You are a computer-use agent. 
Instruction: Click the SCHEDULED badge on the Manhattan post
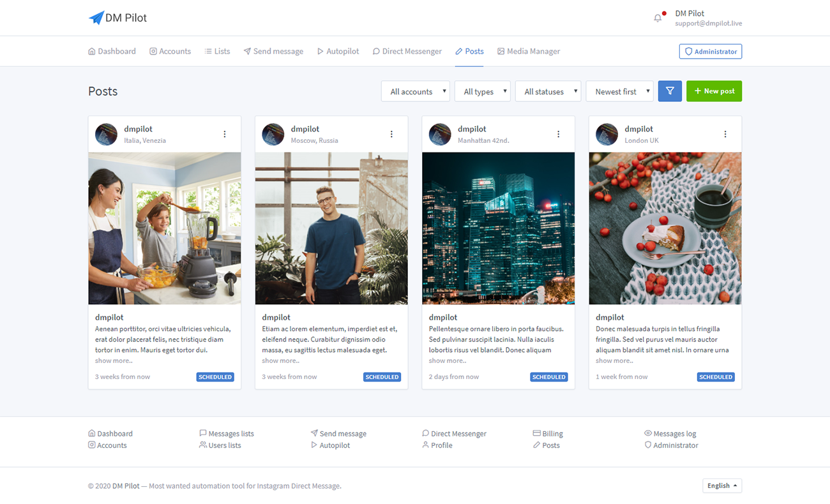pyautogui.click(x=549, y=377)
